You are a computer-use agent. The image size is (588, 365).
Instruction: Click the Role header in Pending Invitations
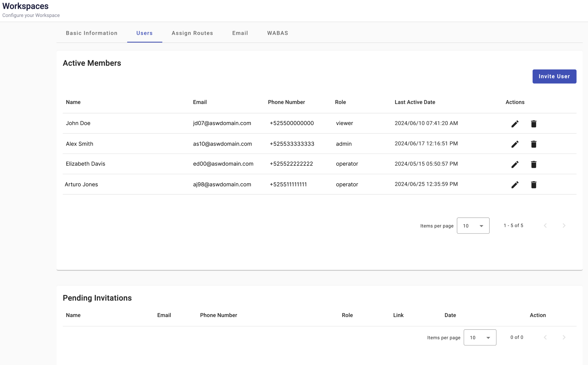click(x=347, y=315)
